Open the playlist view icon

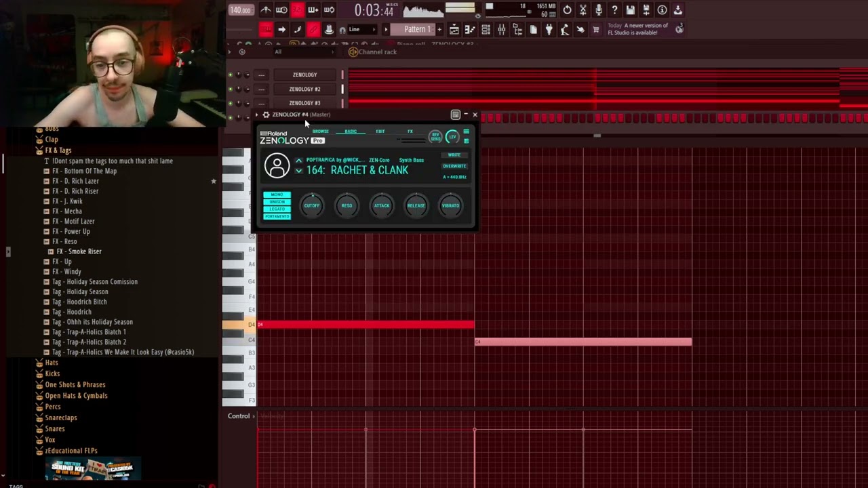tap(454, 29)
